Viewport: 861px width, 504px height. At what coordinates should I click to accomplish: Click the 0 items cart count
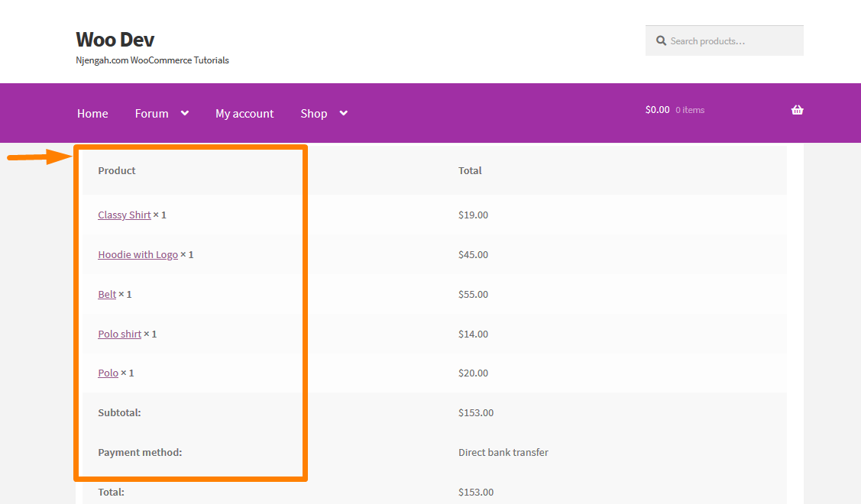pos(690,110)
